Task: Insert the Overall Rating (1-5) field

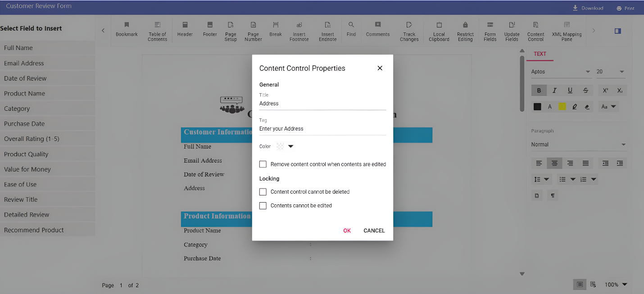Action: pos(47,139)
